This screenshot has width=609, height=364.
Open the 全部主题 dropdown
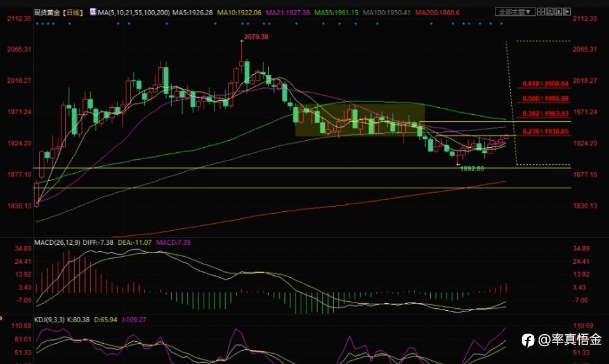[515, 12]
